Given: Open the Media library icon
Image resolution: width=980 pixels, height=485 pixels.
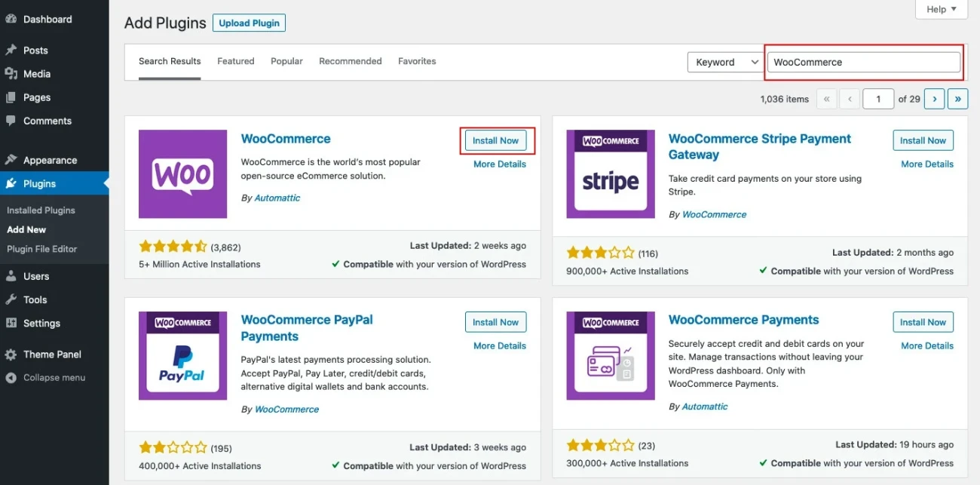Looking at the screenshot, I should [12, 73].
